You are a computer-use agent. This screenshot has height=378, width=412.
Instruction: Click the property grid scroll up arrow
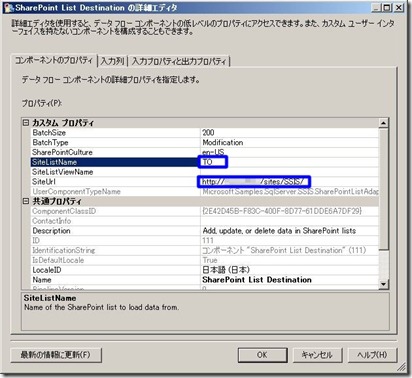[384, 123]
